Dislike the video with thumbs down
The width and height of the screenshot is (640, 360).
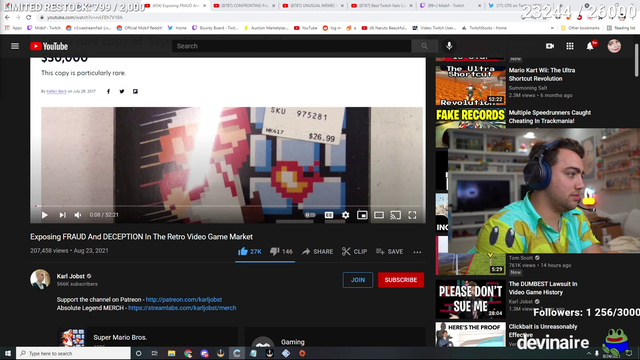pos(281,251)
